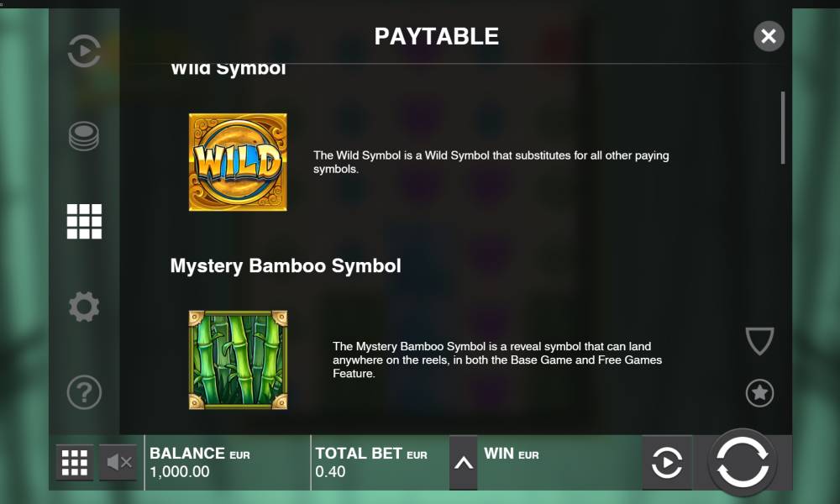The image size is (840, 504).
Task: Open the help question mark icon
Action: [x=84, y=392]
